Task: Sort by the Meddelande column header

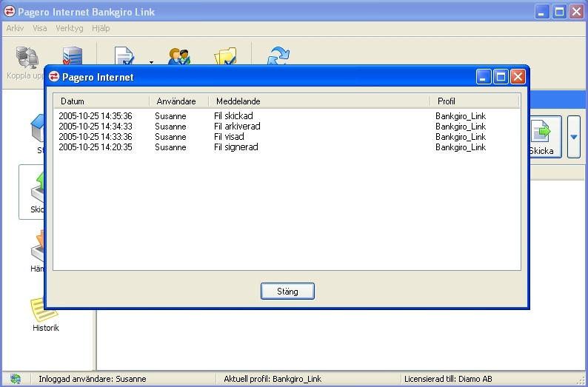Action: click(x=319, y=101)
